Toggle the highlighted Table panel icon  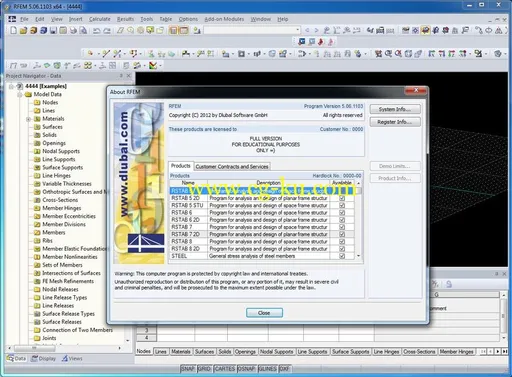[184, 31]
